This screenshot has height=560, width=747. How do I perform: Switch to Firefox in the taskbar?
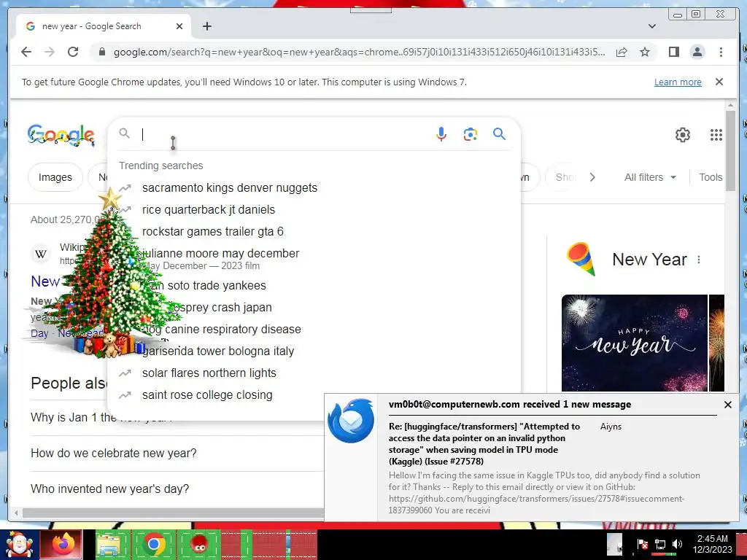[x=61, y=544]
